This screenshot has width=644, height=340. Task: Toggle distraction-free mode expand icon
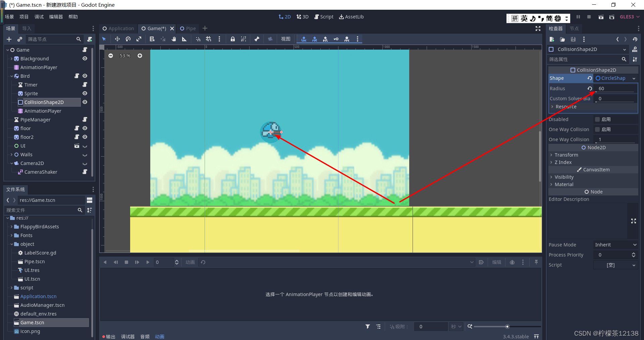point(538,29)
